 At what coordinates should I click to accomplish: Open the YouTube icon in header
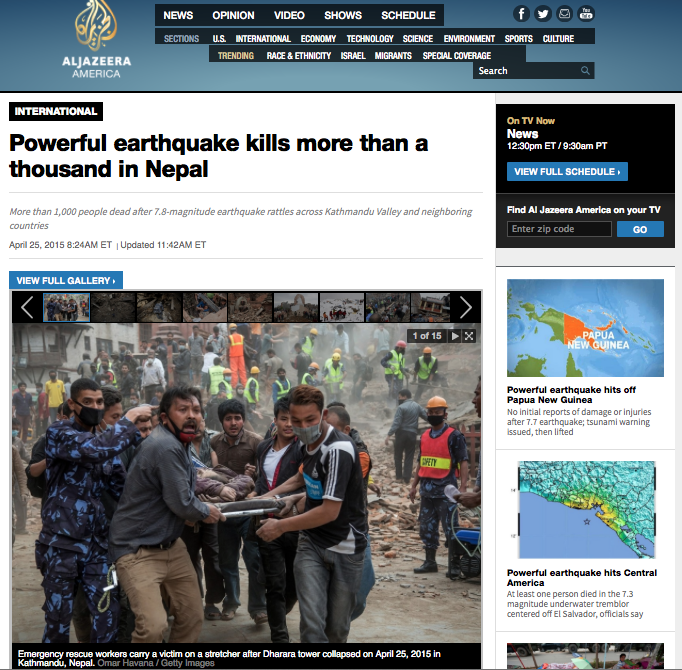coord(586,14)
